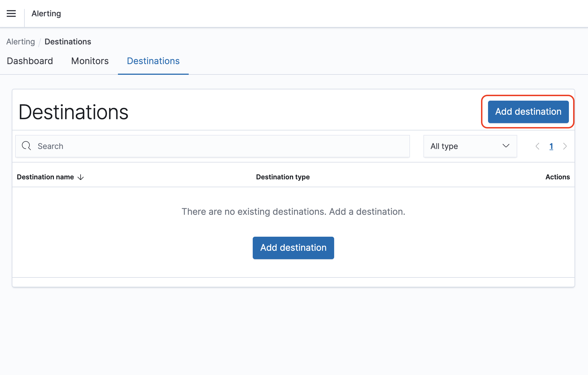Screen dimensions: 588x375
Task: Click the Actions column header
Action: pos(557,177)
